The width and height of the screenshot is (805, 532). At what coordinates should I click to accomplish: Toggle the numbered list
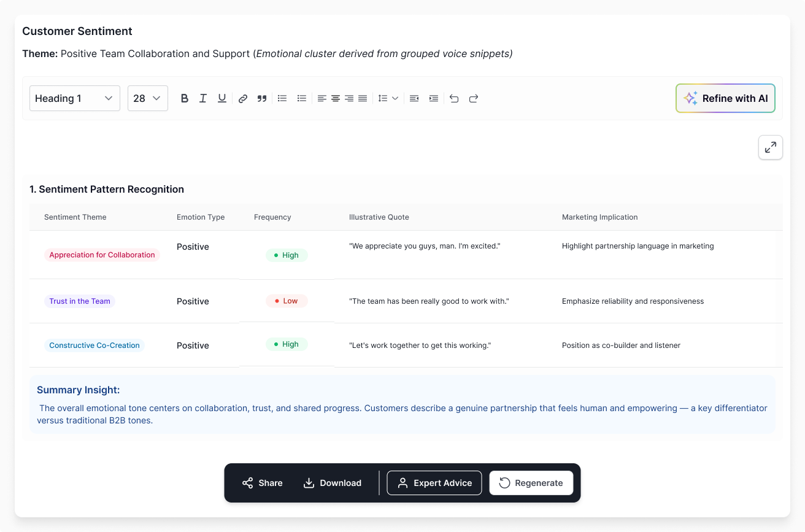(301, 98)
